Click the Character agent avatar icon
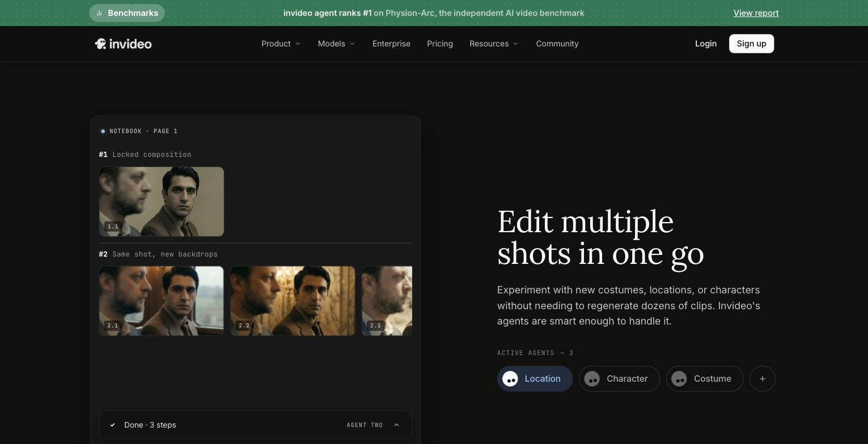The width and height of the screenshot is (868, 444). [592, 379]
